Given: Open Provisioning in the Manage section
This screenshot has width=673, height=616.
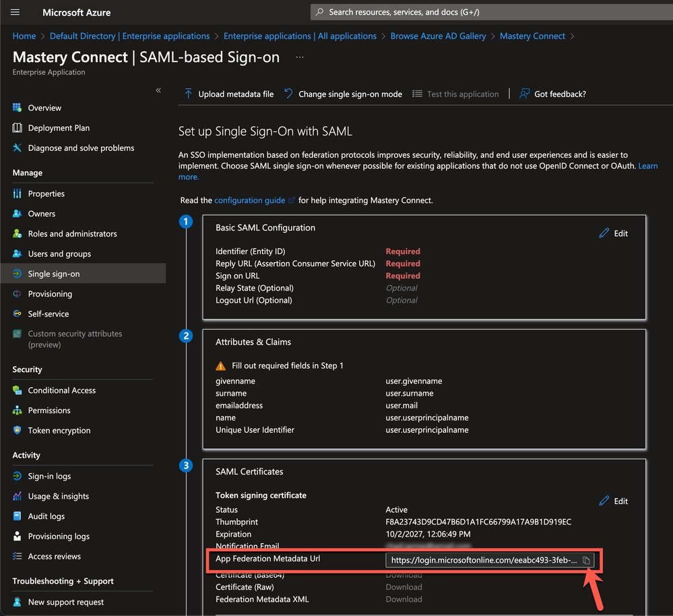Looking at the screenshot, I should tap(50, 294).
